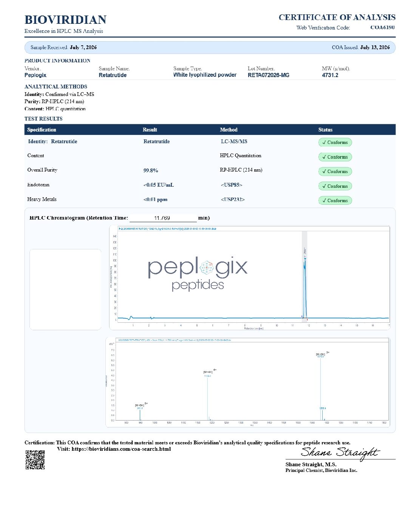Viewport: 411px width, 532px height.
Task: Click the QR code at bottom left
Action: 35,460
